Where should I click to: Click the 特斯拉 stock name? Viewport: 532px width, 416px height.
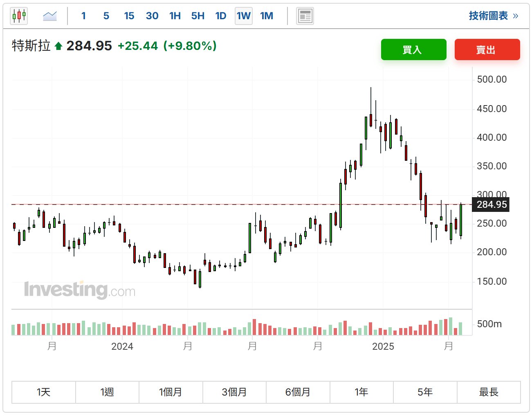click(x=31, y=46)
